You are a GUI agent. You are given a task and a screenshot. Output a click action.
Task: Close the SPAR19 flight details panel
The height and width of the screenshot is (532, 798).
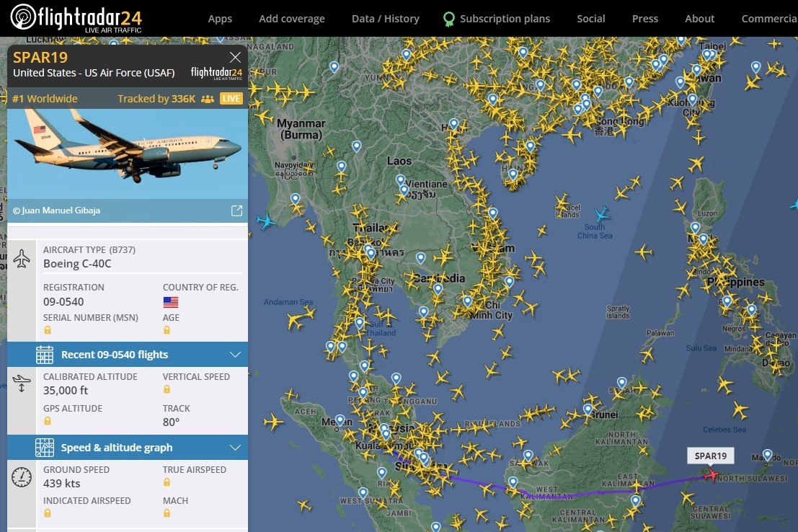point(235,57)
